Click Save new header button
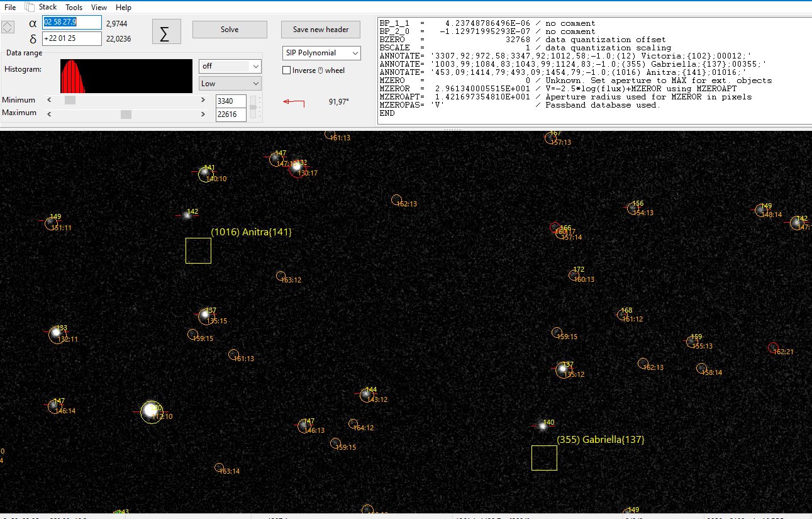Viewport: 812px width, 519px height. point(321,30)
